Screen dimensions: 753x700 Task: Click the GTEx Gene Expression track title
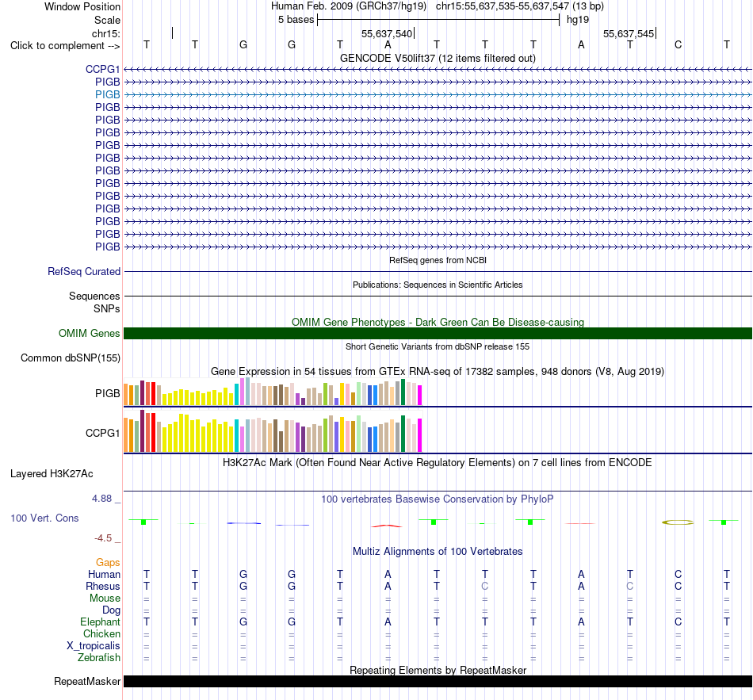pos(438,371)
